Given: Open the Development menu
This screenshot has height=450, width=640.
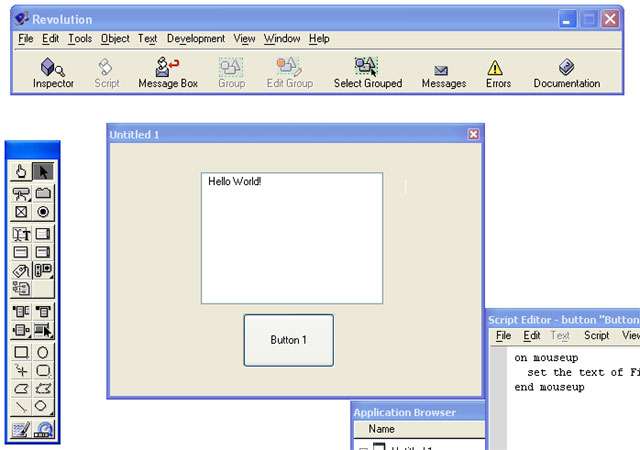Looking at the screenshot, I should [x=196, y=39].
